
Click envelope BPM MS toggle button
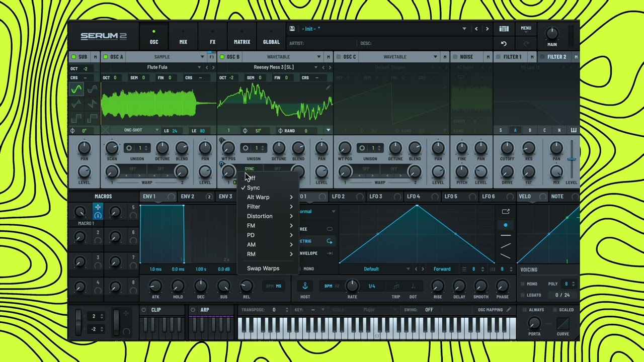coord(274,286)
